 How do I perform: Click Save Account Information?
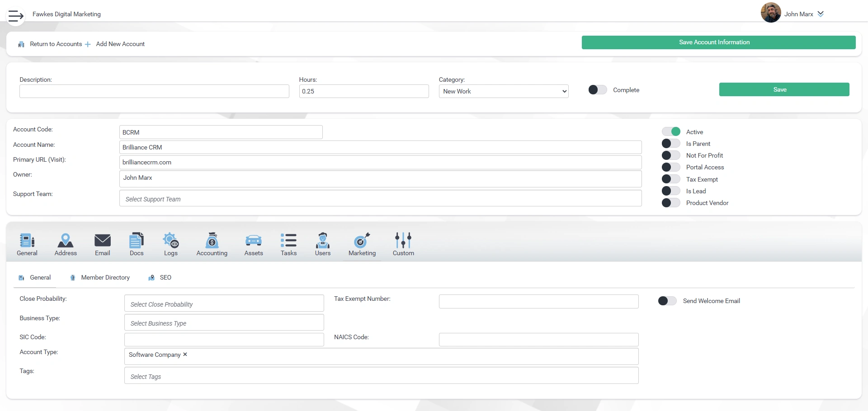(714, 42)
